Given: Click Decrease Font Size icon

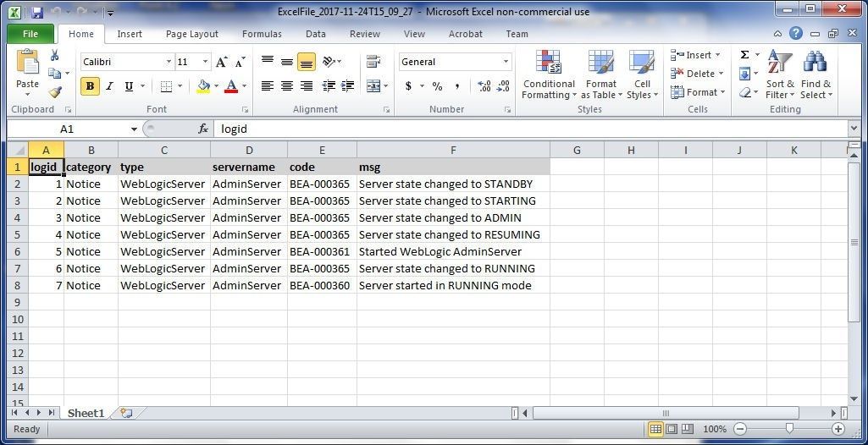Looking at the screenshot, I should click(x=240, y=62).
